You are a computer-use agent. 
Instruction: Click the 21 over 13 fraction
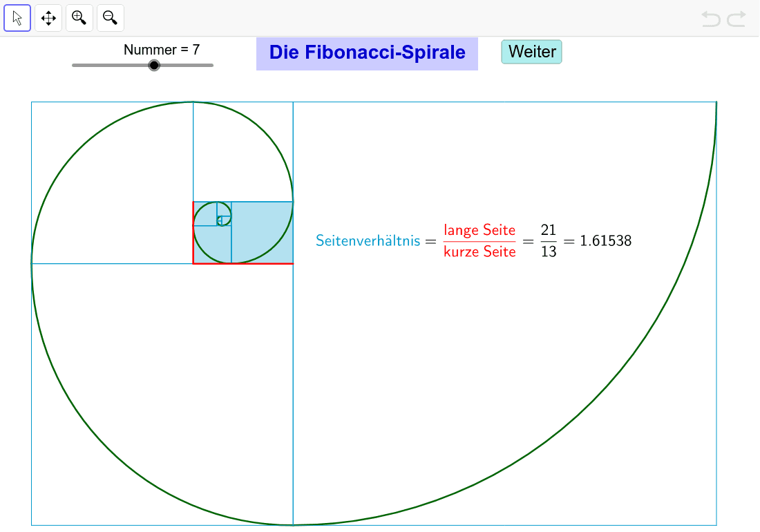pyautogui.click(x=548, y=240)
